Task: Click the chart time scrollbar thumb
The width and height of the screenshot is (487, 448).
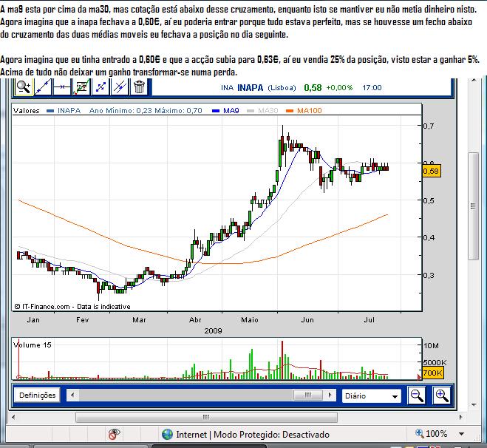Action: tap(307, 396)
